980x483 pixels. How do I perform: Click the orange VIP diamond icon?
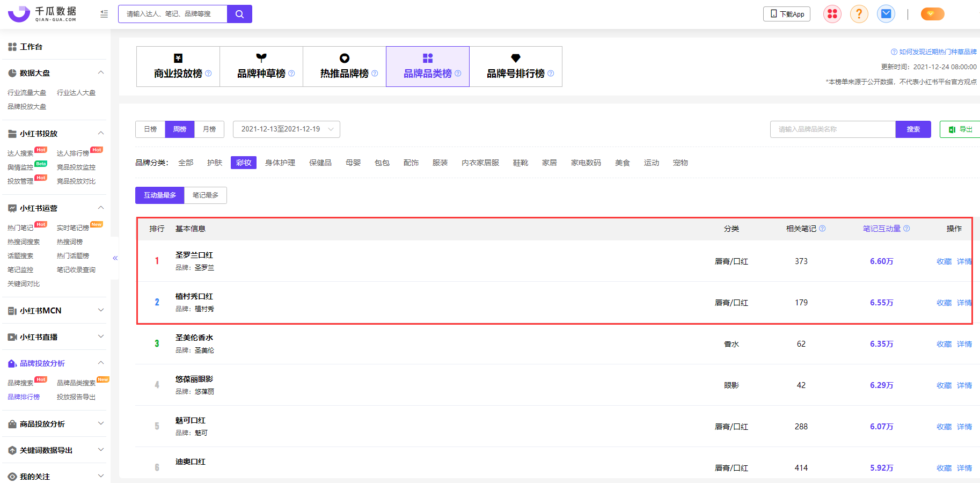(x=932, y=14)
